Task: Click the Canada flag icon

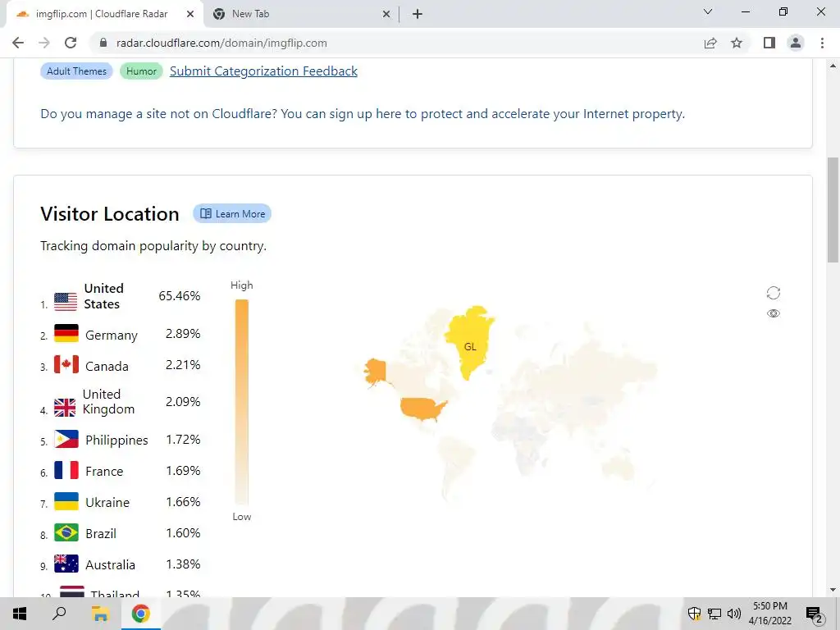Action: pos(66,364)
